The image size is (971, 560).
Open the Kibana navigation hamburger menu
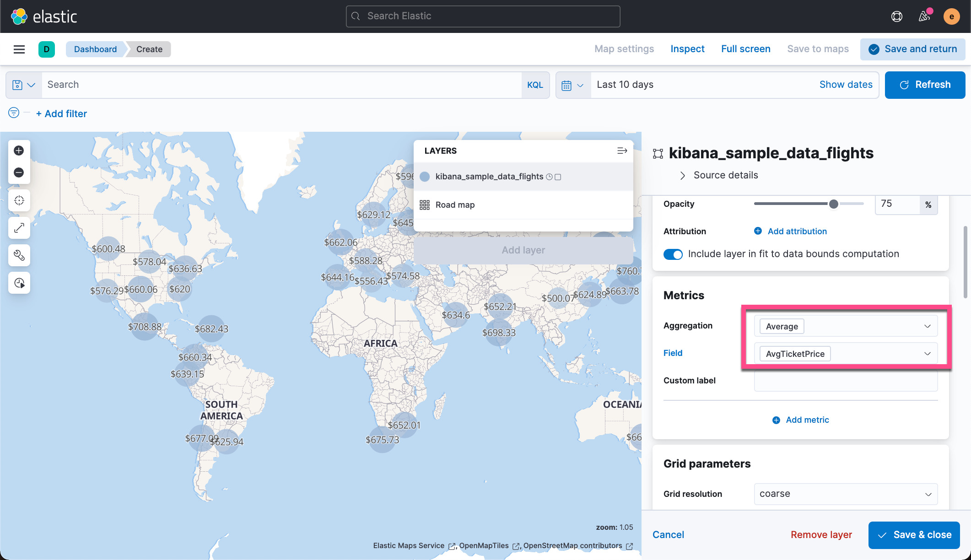(19, 49)
